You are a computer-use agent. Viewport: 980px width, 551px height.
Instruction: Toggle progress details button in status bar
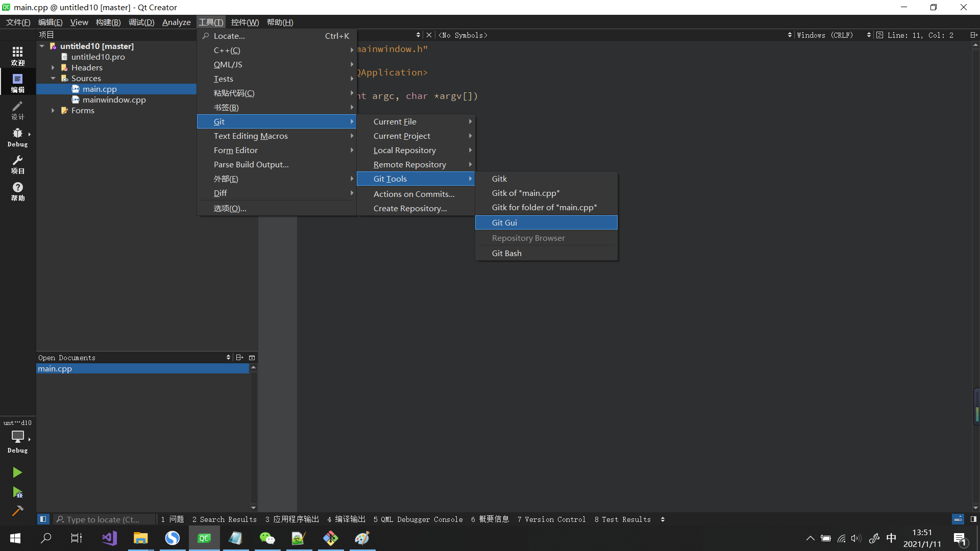[958, 519]
